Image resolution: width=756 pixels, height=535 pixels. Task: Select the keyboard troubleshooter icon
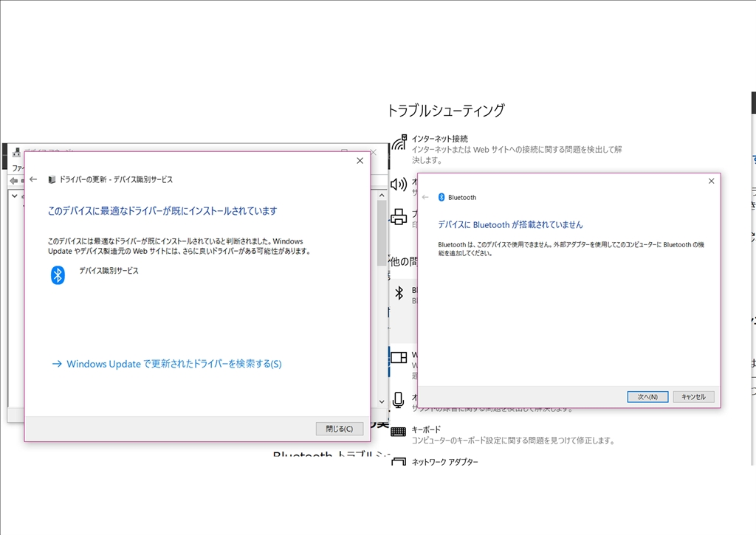(x=398, y=432)
